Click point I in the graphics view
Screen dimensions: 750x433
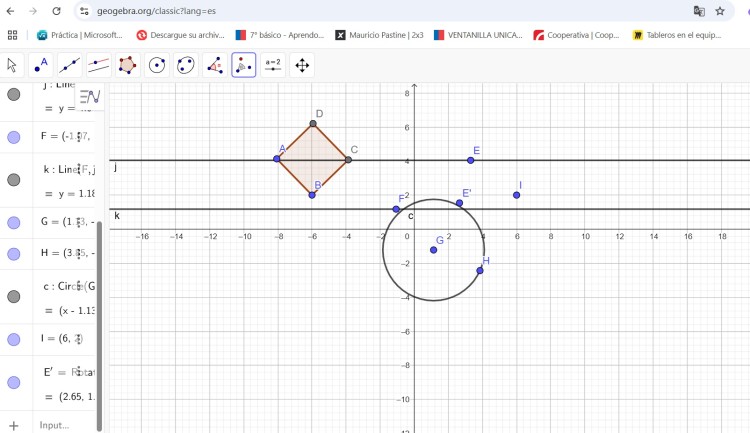517,195
